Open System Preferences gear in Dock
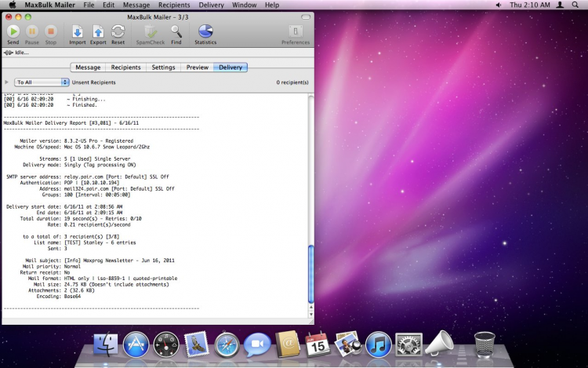588x368 pixels. click(x=408, y=344)
